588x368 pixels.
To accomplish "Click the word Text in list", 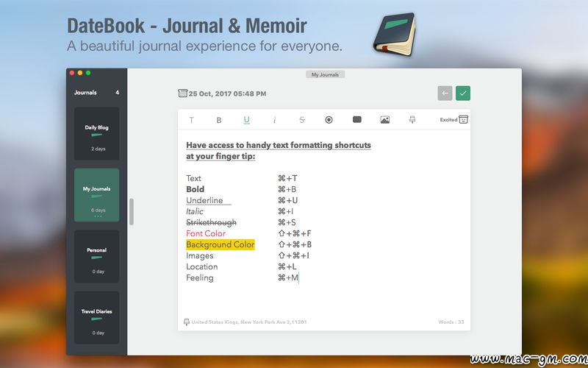I will (193, 178).
